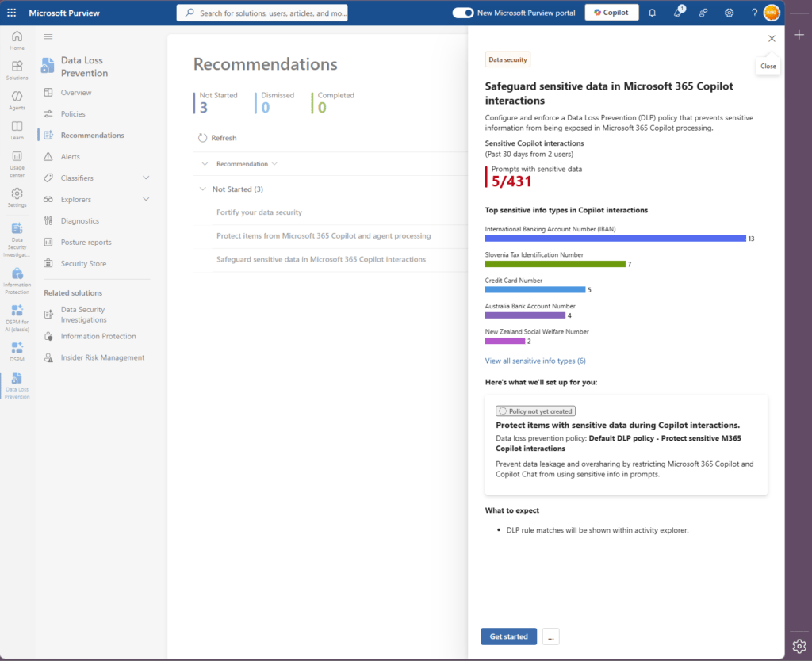Screen dimensions: 812x661
Task: Open DSPM rail icon
Action: (x=17, y=351)
